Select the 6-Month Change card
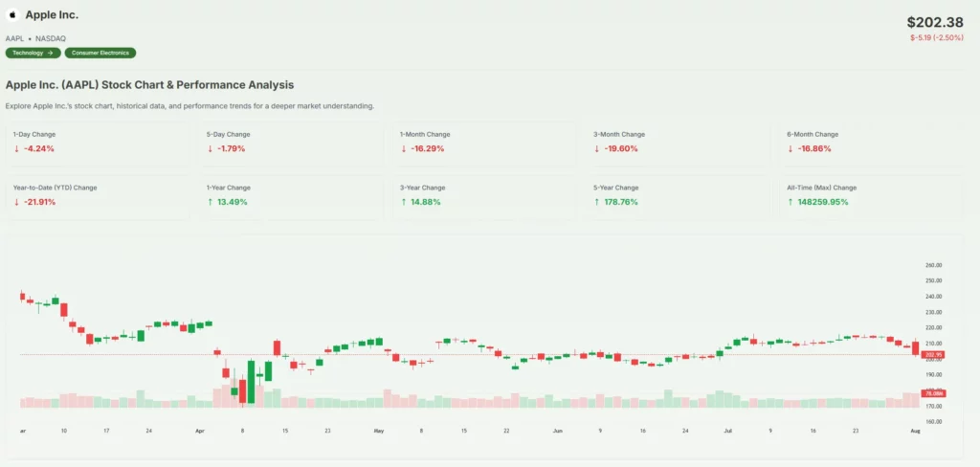This screenshot has height=467, width=980. click(x=873, y=142)
